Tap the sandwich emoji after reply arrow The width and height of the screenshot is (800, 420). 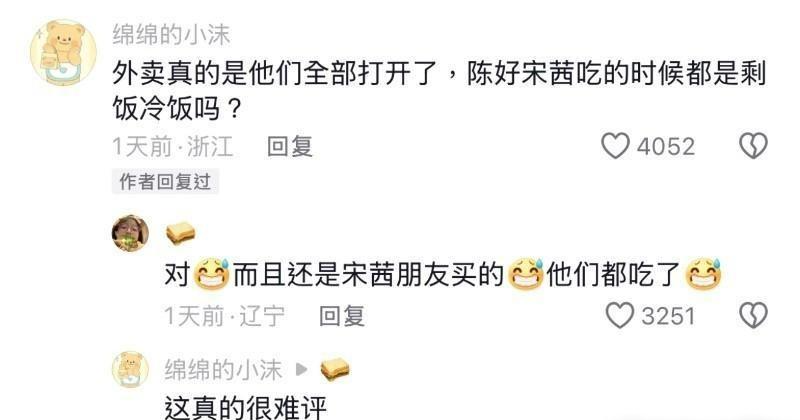point(335,369)
